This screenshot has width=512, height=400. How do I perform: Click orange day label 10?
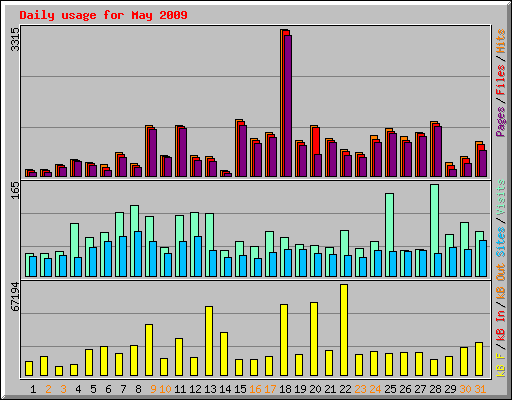tap(165, 389)
